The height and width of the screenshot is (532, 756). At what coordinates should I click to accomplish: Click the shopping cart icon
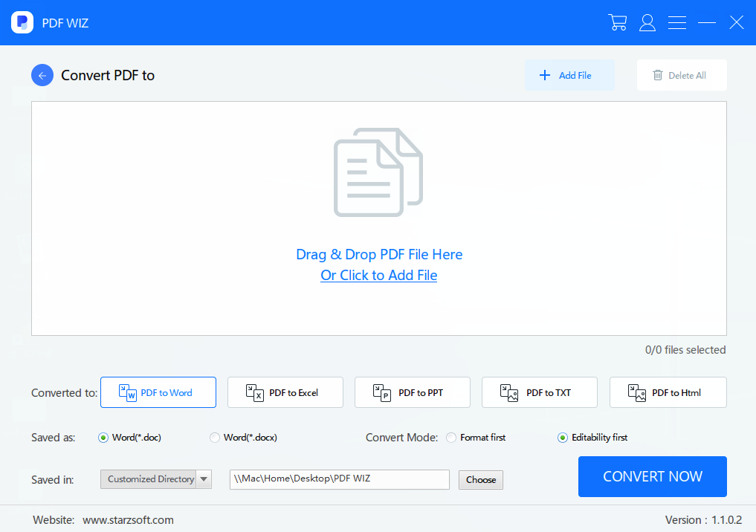pyautogui.click(x=617, y=22)
